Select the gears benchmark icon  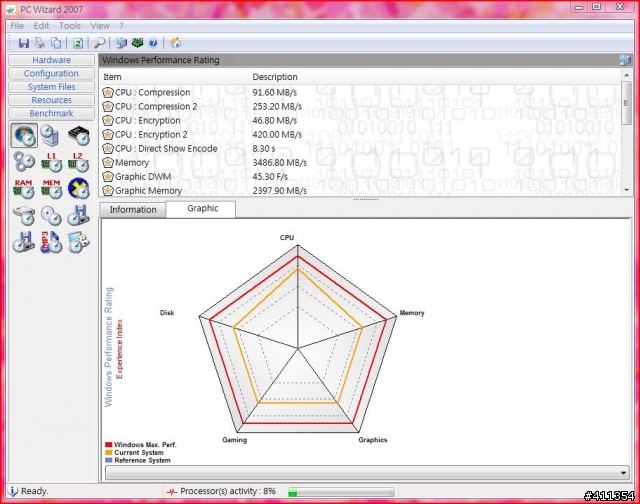click(24, 162)
